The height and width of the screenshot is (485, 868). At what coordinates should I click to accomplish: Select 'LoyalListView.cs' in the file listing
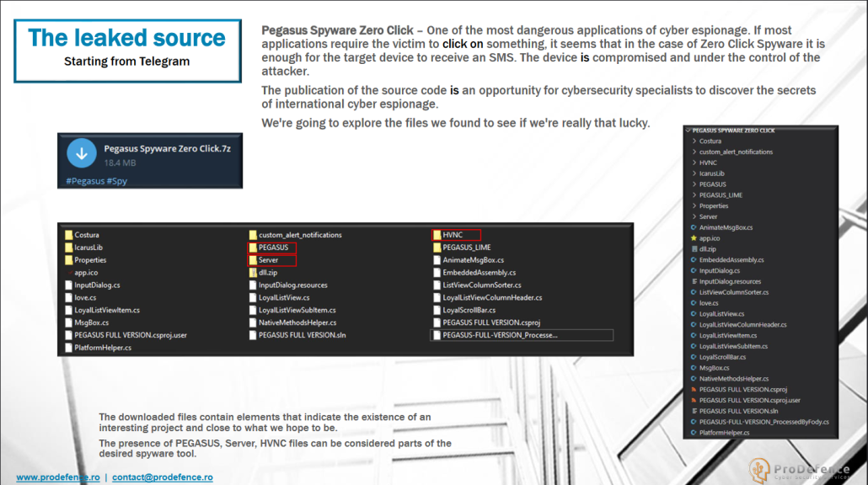[x=284, y=297]
